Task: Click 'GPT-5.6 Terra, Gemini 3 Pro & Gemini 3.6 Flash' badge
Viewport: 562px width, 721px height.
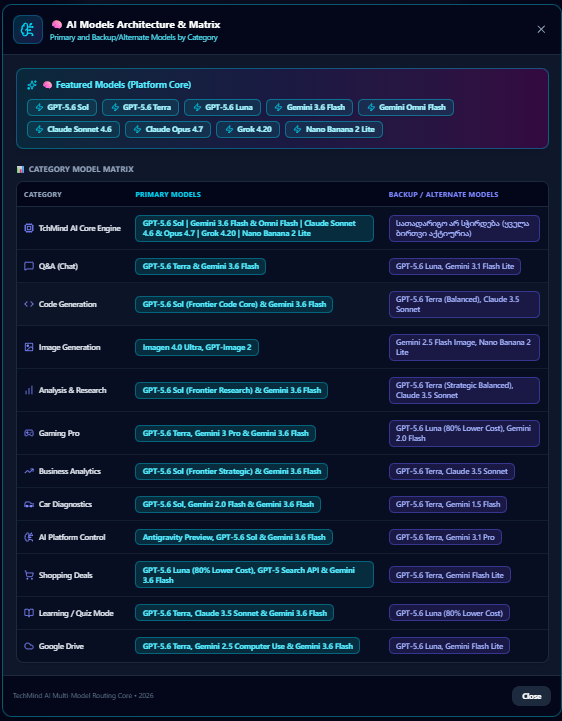Action: click(225, 433)
